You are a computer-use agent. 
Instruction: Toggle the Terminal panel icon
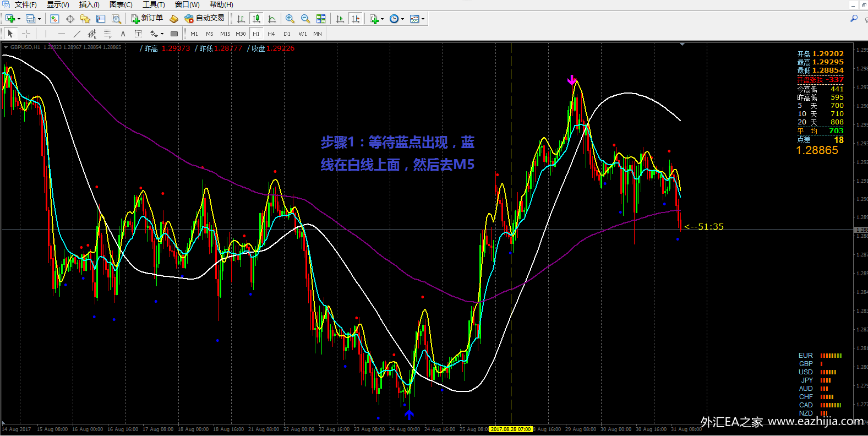click(x=101, y=19)
